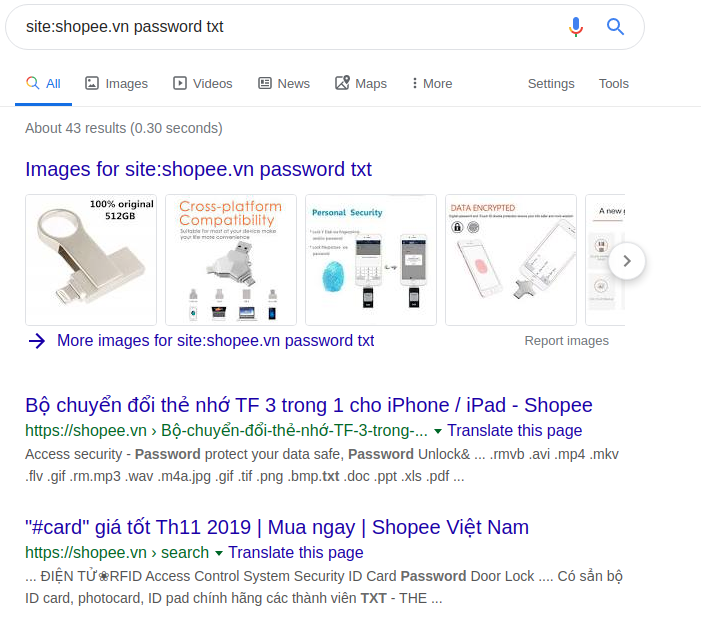Open the "#card" giá tốt Shopee result
Viewport: 701px width, 627px height.
pos(277,527)
